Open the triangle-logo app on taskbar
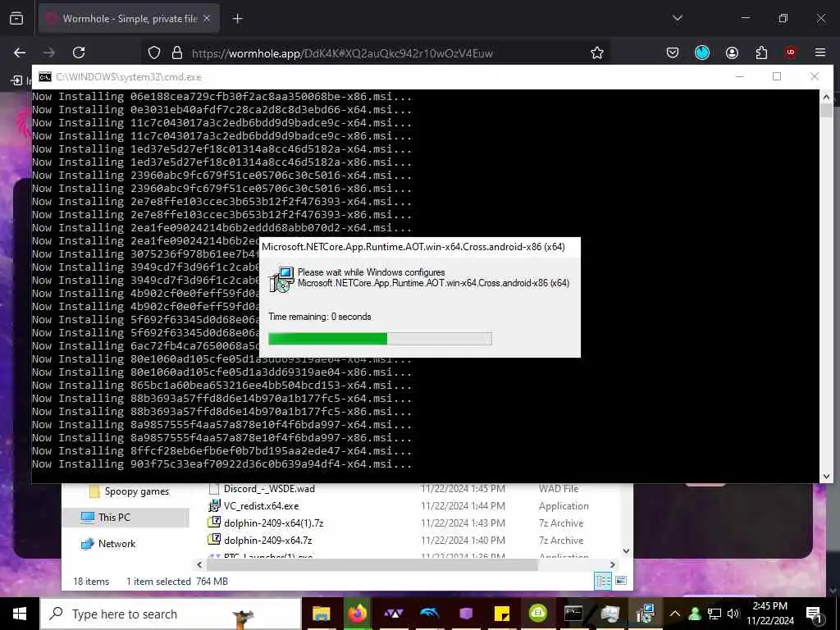The width and height of the screenshot is (840, 630). (x=393, y=614)
